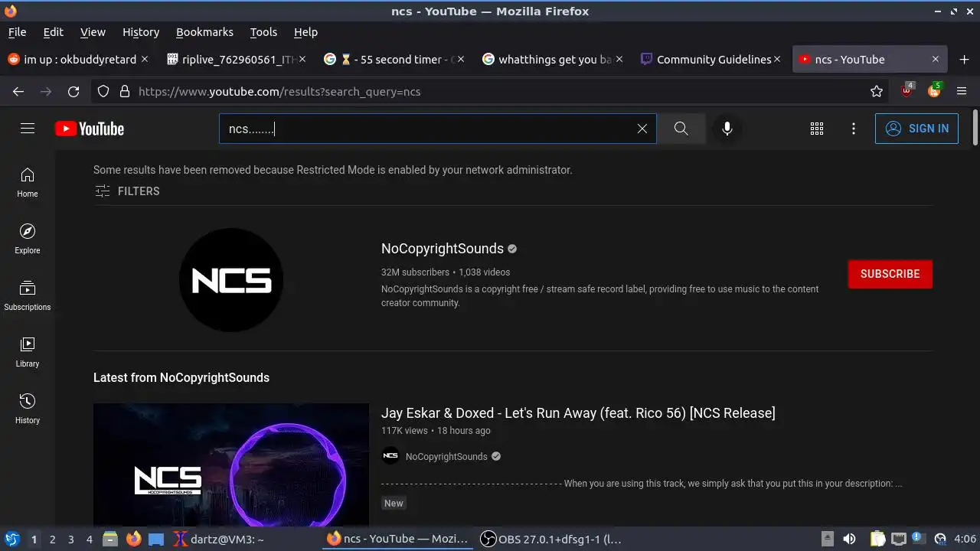Image resolution: width=980 pixels, height=551 pixels.
Task: Switch to workspace 4 in the pager
Action: click(89, 539)
